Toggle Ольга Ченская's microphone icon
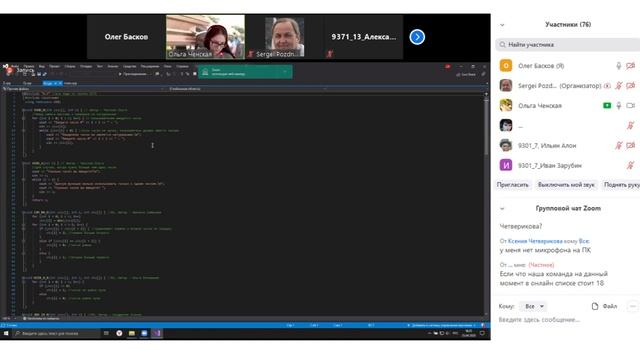This screenshot has height=360, width=640. click(x=619, y=106)
